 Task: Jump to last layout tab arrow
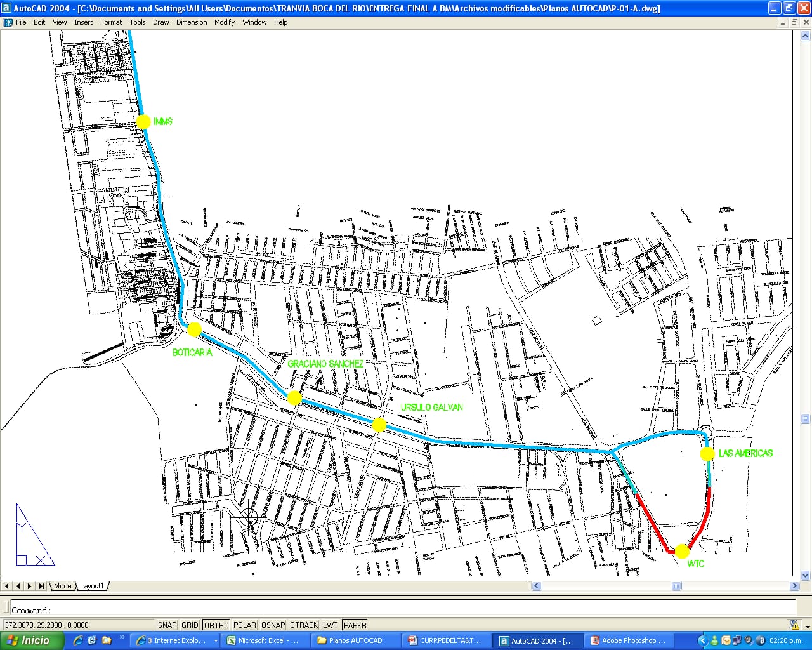tap(41, 586)
